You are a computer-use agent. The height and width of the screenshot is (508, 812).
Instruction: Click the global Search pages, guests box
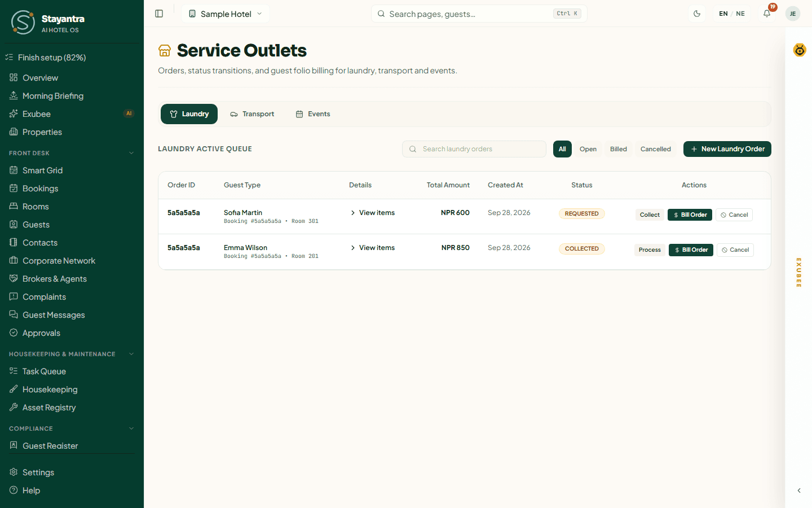(479, 14)
